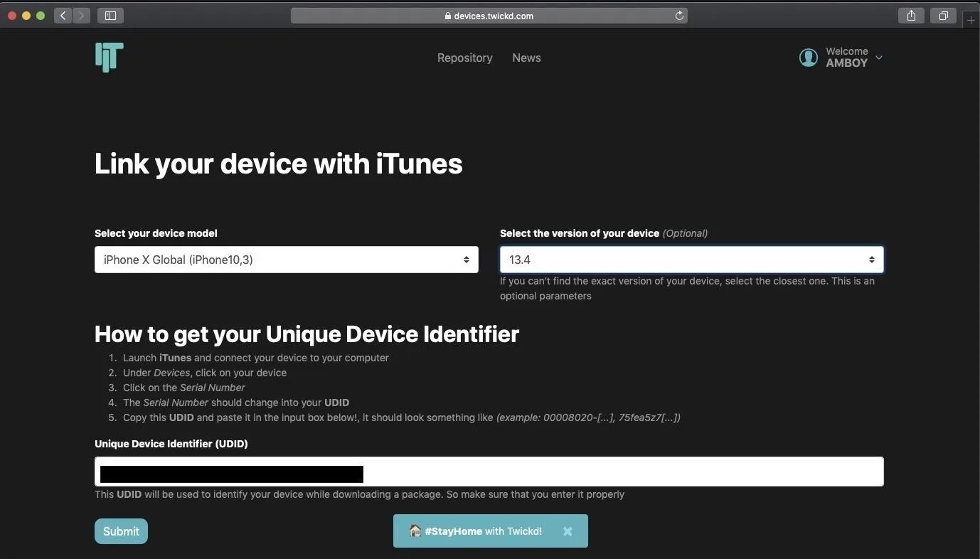Click the Welcome AMBOY account label
The width and height of the screenshot is (980, 559).
tap(846, 57)
